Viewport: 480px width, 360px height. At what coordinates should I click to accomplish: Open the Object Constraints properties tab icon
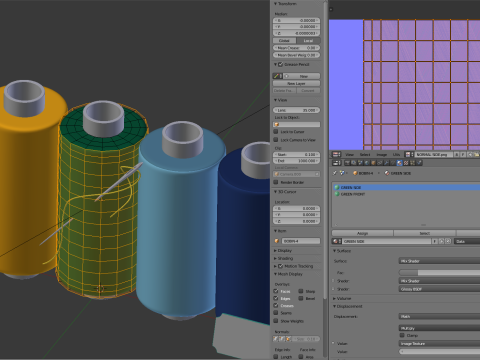click(x=380, y=163)
